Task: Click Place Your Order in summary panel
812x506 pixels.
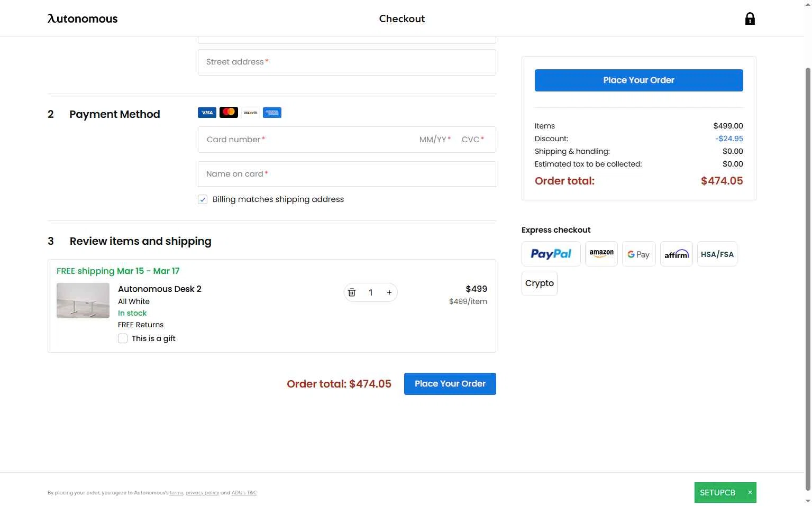Action: 638,80
